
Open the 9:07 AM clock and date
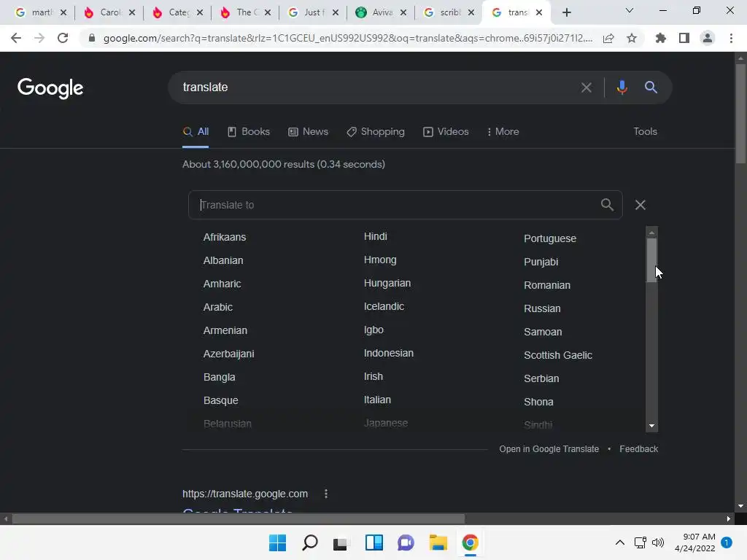click(695, 542)
